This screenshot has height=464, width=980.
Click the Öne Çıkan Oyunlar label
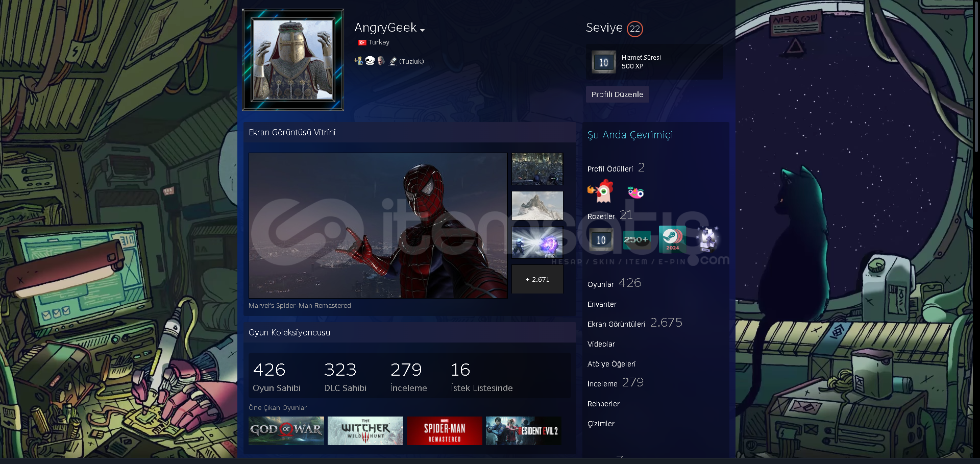click(278, 408)
